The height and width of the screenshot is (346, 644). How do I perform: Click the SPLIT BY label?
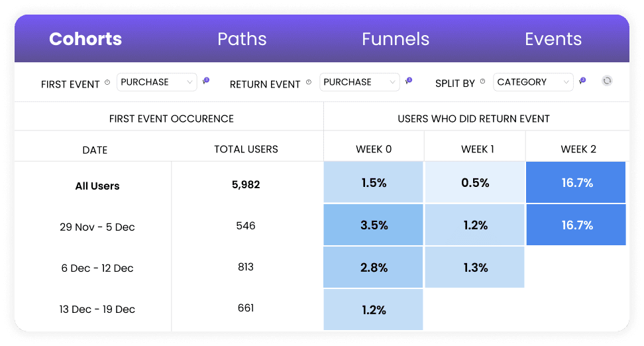(x=455, y=84)
